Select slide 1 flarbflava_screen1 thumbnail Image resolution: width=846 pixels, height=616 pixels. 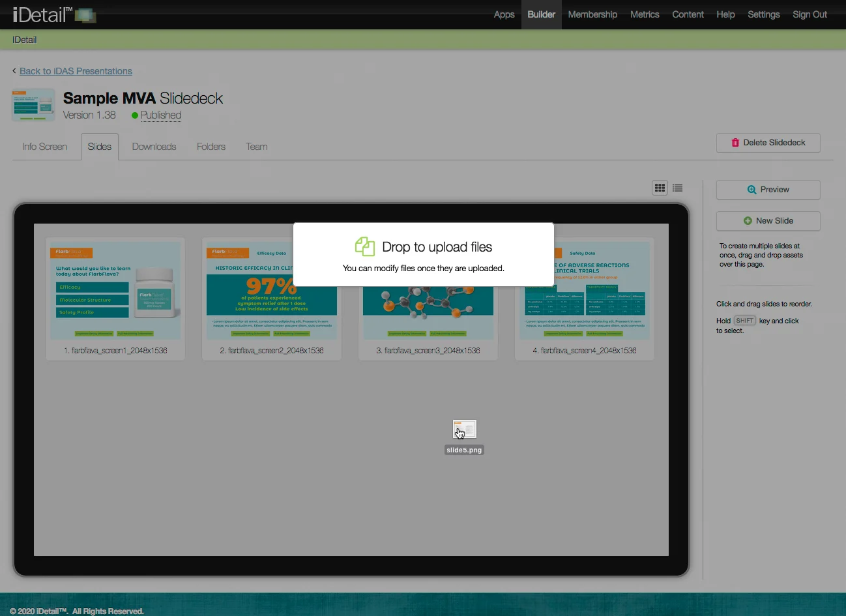click(115, 291)
